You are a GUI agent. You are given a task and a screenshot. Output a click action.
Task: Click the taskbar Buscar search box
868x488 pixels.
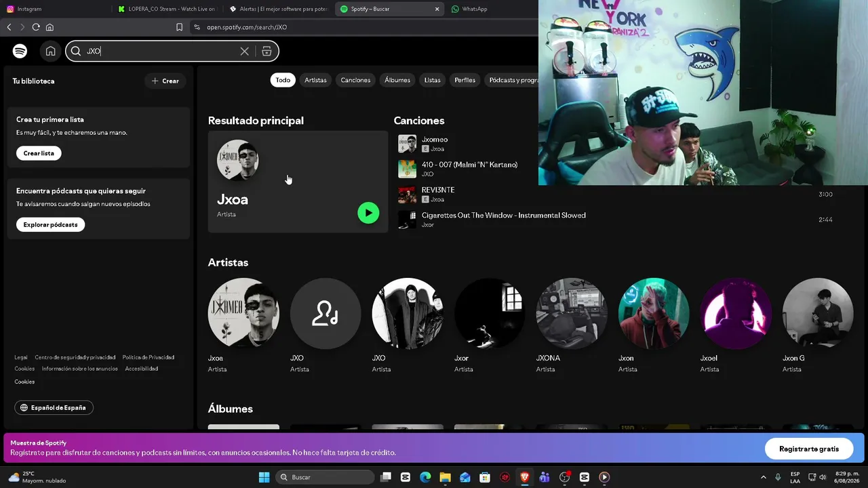(x=325, y=477)
